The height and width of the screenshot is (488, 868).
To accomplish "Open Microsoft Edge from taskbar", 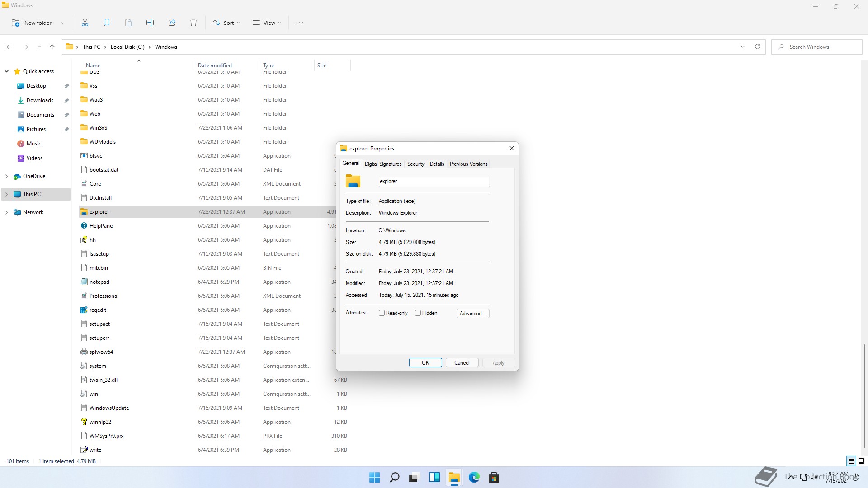I will (474, 477).
